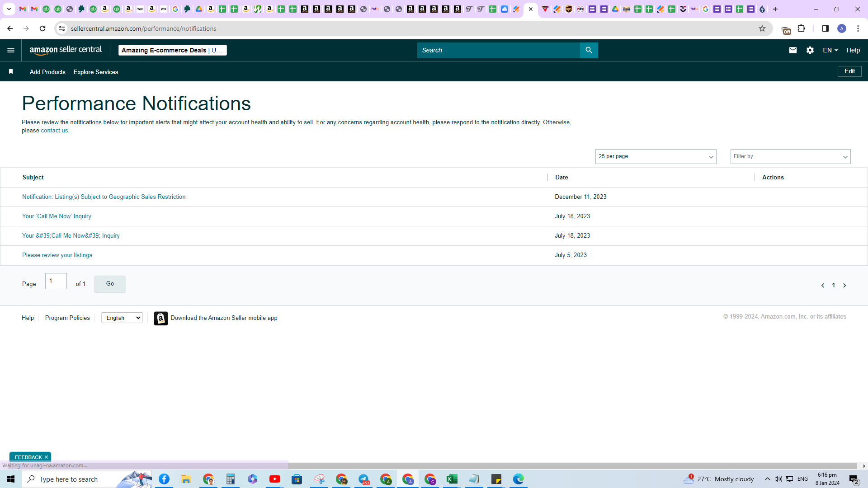Reload the page with the refresh icon
This screenshot has height=488, width=868.
pyautogui.click(x=42, y=28)
